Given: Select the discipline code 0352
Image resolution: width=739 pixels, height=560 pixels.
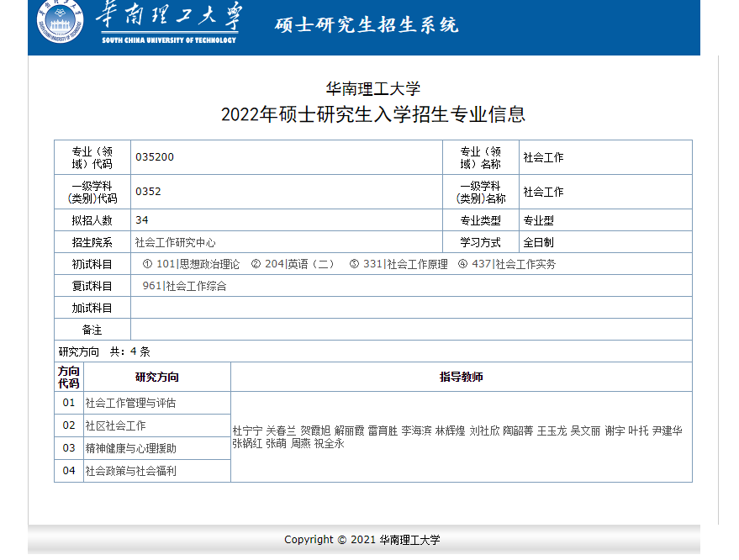Looking at the screenshot, I should (x=148, y=192).
